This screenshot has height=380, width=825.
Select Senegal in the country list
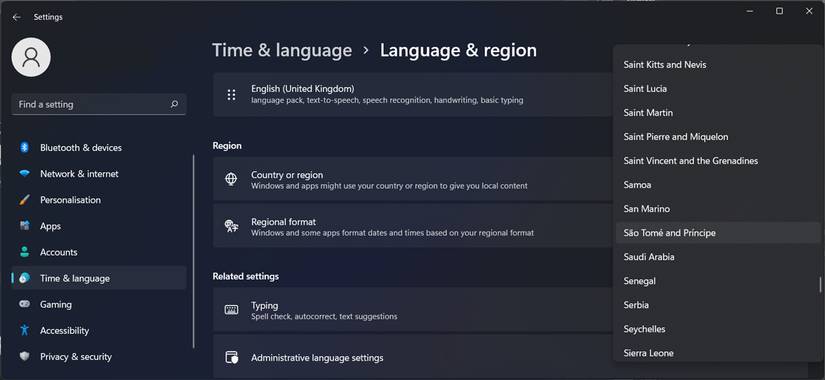[x=718, y=281]
